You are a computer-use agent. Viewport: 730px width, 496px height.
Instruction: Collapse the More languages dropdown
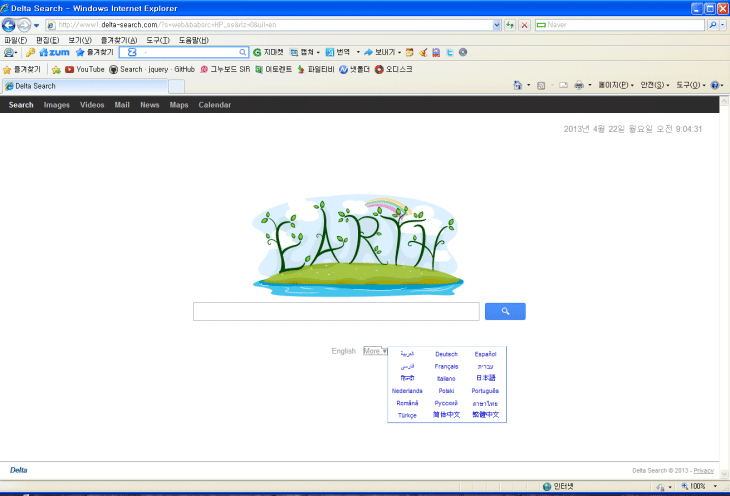[x=375, y=351]
